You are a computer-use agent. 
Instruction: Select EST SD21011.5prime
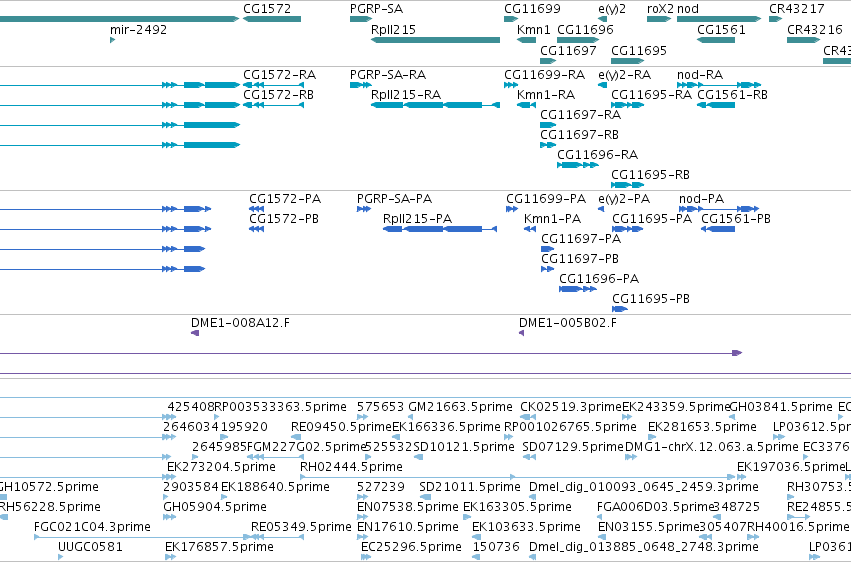tap(469, 487)
